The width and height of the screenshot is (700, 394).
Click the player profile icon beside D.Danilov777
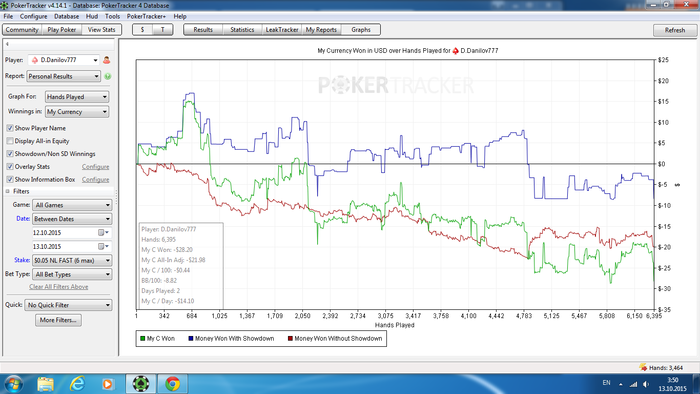106,60
